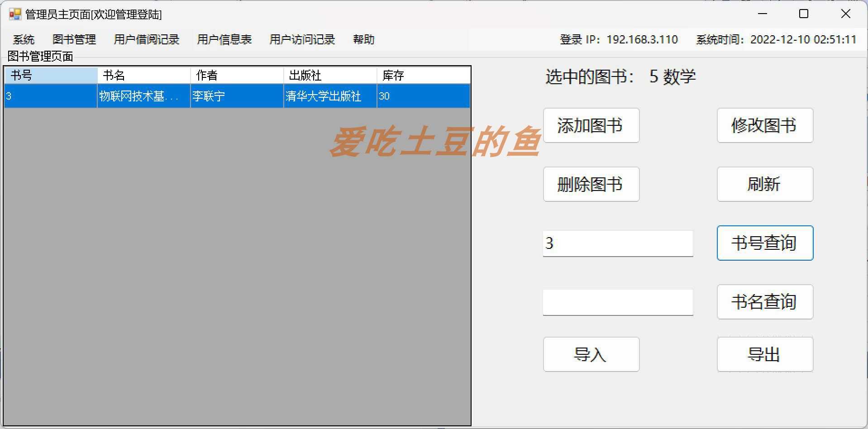Click the 书名查询 button
Image resolution: width=868 pixels, height=429 pixels.
pyautogui.click(x=764, y=302)
